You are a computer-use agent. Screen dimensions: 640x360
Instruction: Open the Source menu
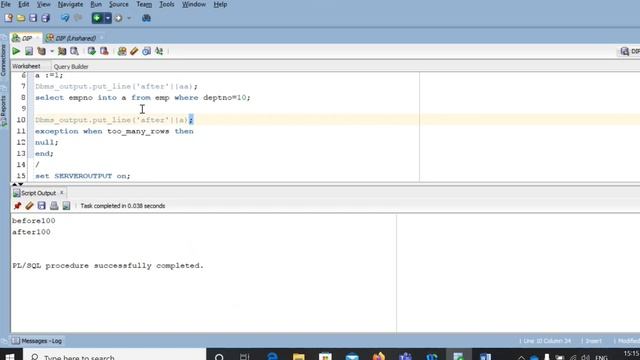click(x=119, y=4)
